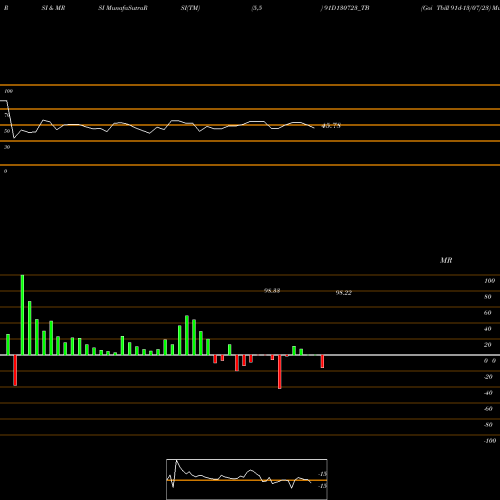Click the 'MR' panel label
The height and width of the screenshot is (500, 500).
pyautogui.click(x=446, y=260)
